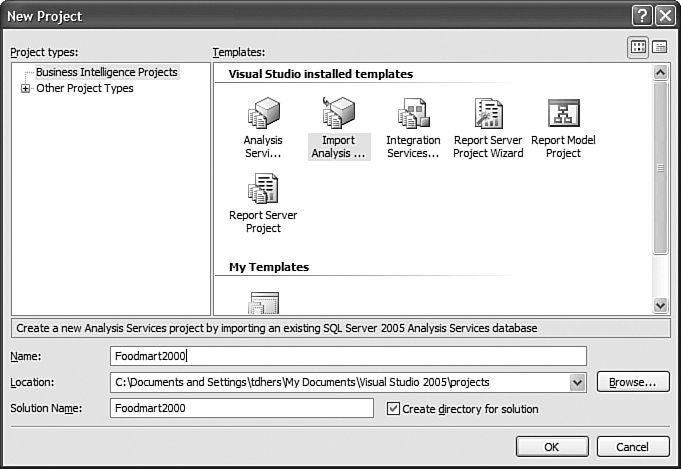Viewport: 681px width, 469px height.
Task: Choose the Report Model Project icon
Action: click(563, 113)
